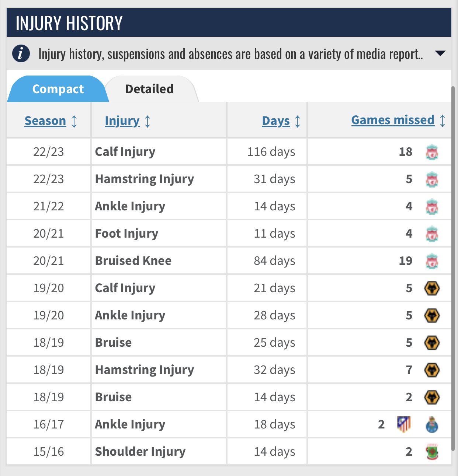
Task: Click the sort arrows next to Games missed
Action: (x=443, y=120)
